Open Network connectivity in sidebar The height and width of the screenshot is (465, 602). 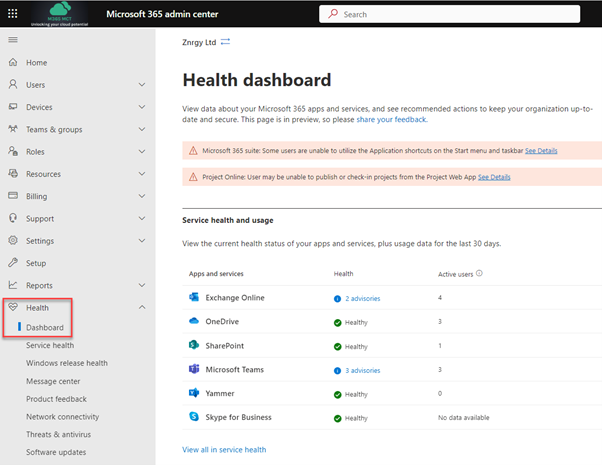tap(63, 417)
